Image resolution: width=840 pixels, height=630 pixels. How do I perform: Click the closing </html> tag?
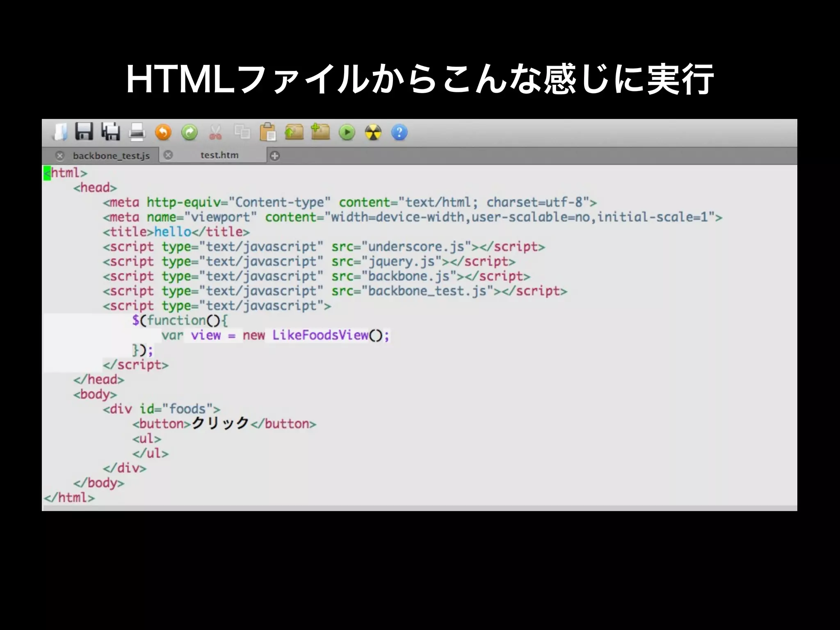pyautogui.click(x=69, y=498)
